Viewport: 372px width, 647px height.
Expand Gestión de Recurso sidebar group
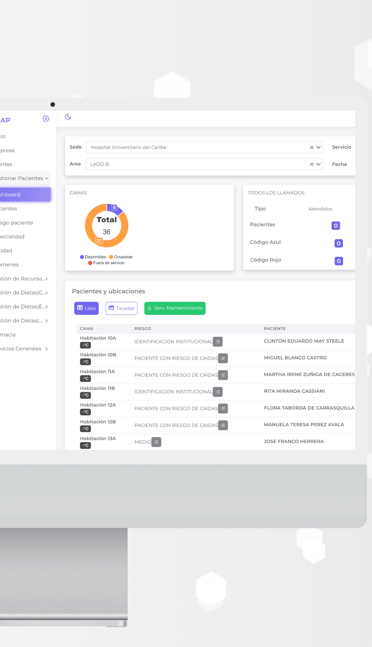point(24,279)
